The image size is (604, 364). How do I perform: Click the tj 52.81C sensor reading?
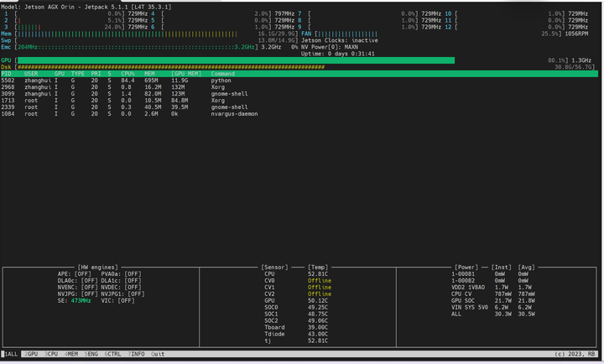pyautogui.click(x=296, y=341)
